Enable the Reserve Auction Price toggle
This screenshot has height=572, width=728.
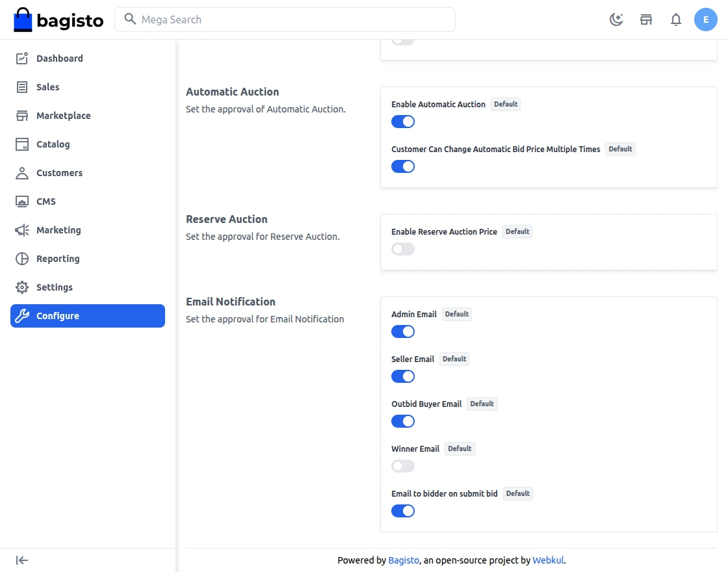point(402,249)
